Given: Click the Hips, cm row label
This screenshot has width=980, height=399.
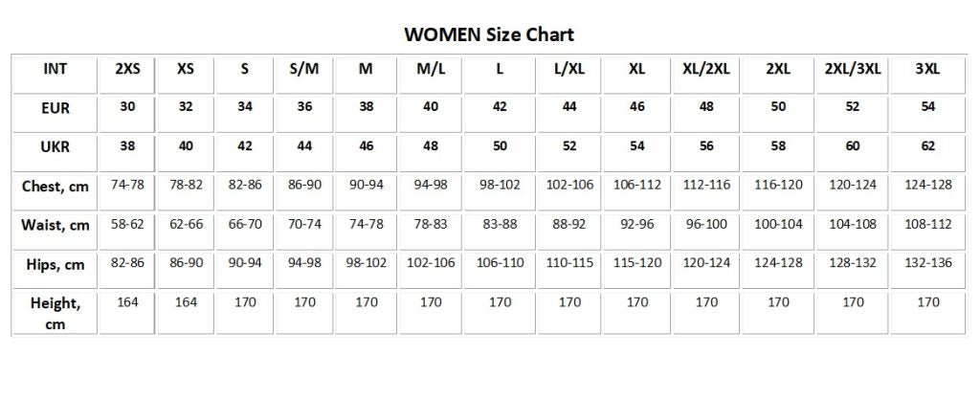Looking at the screenshot, I should coord(55,265).
